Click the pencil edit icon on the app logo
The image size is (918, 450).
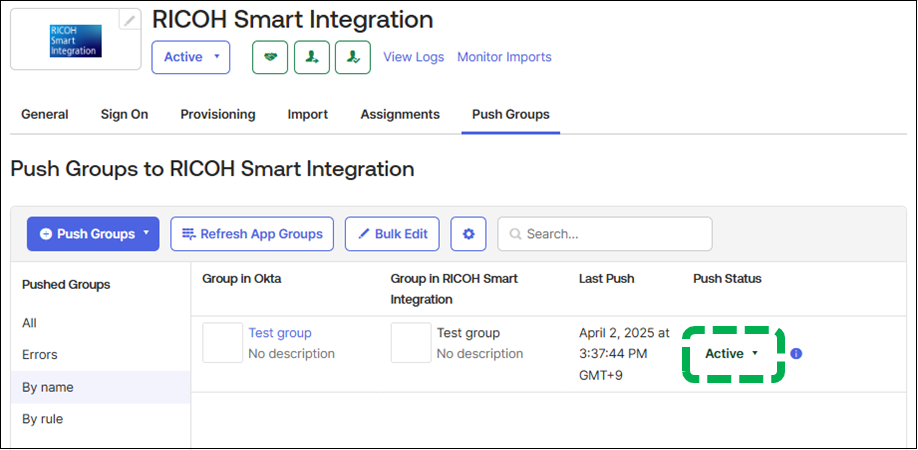129,20
